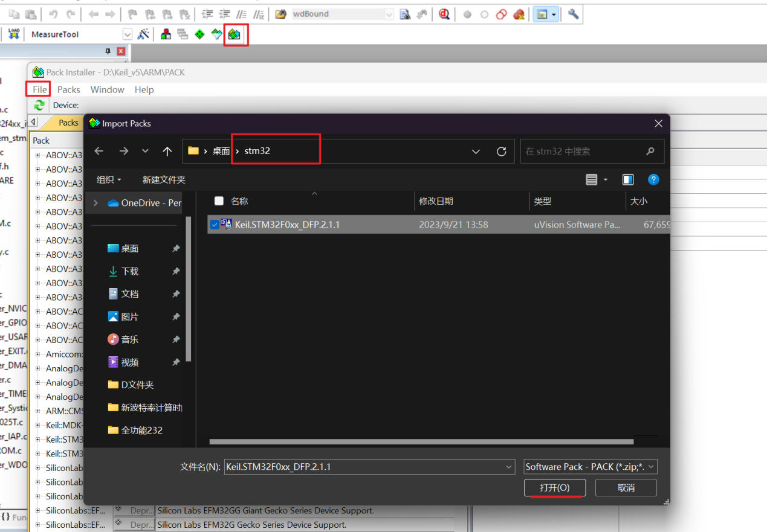Open the 文件名 history dropdown arrow
This screenshot has width=767, height=532.
[x=508, y=467]
